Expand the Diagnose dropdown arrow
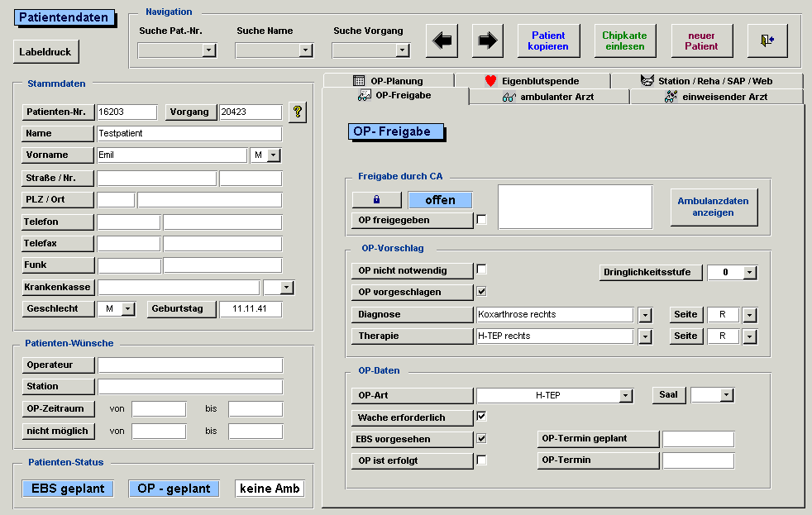Screen dimensions: 812x515 click(x=645, y=315)
